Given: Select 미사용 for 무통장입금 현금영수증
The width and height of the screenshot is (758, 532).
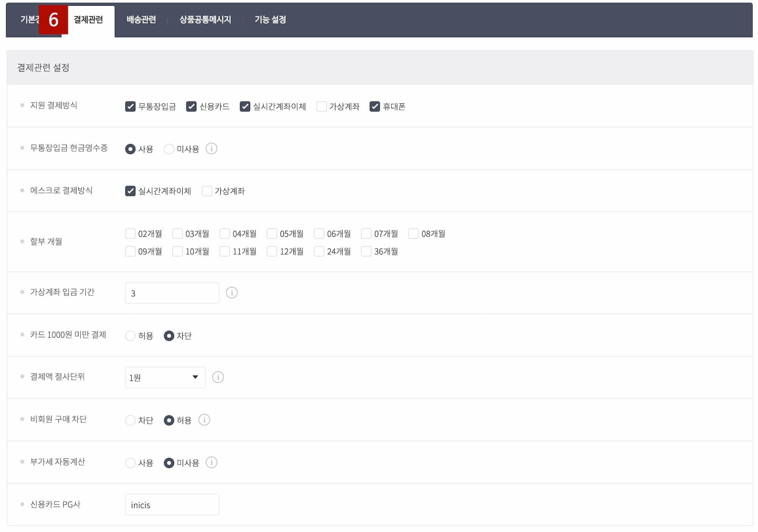Looking at the screenshot, I should [169, 149].
